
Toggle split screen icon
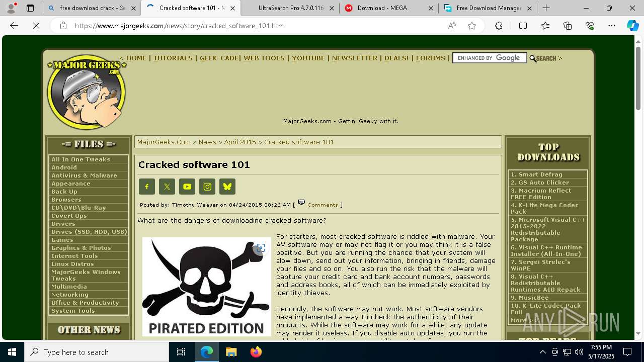(523, 26)
